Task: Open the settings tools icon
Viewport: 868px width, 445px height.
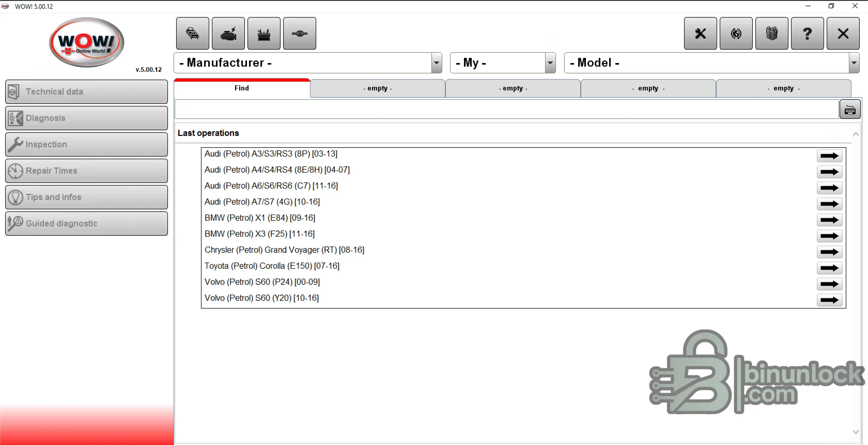Action: tap(700, 33)
